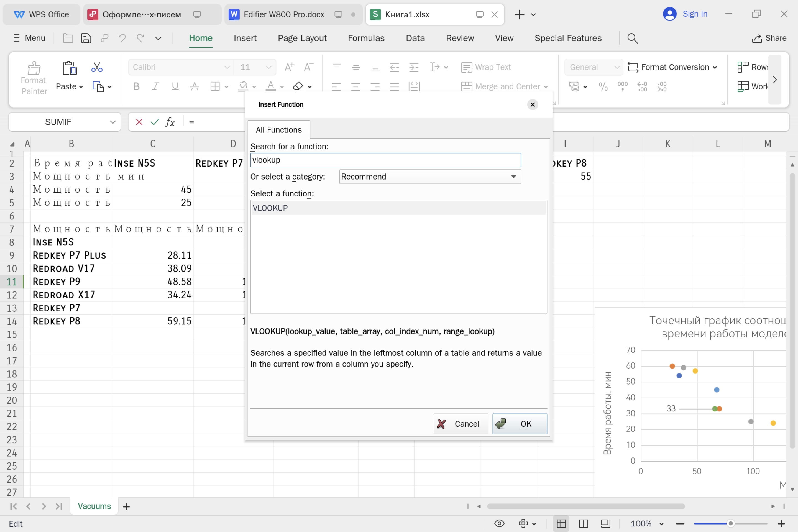Toggle Wrap Text
Image resolution: width=798 pixels, height=532 pixels.
coord(486,67)
